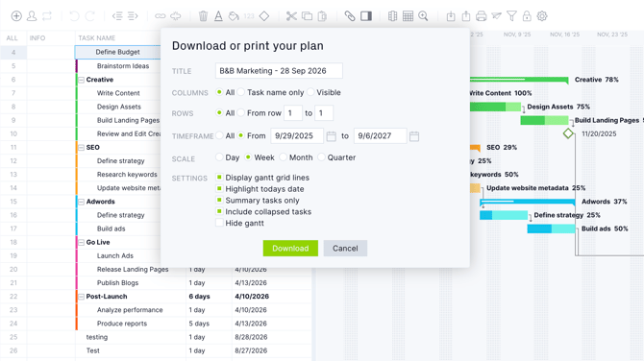The image size is (644, 361).
Task: Select Scale 'Month' radio option
Action: (x=283, y=157)
